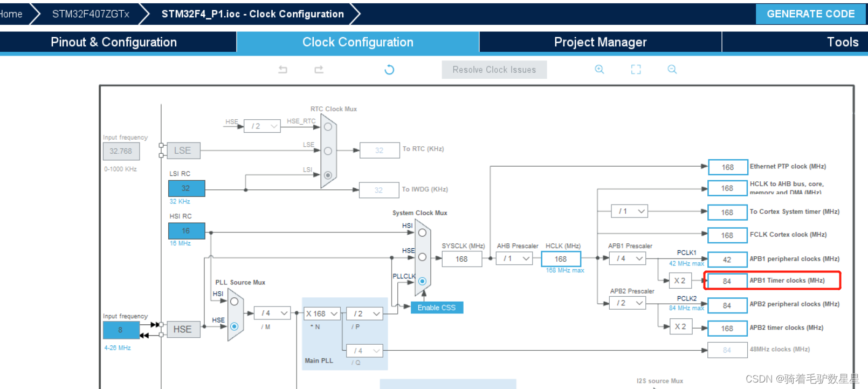The height and width of the screenshot is (389, 868).
Task: Select LSI in RTC Clock Mux
Action: click(x=328, y=175)
